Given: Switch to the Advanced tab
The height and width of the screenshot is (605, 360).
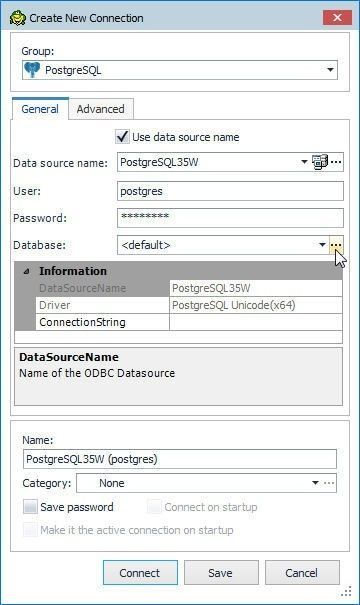Looking at the screenshot, I should click(x=101, y=109).
